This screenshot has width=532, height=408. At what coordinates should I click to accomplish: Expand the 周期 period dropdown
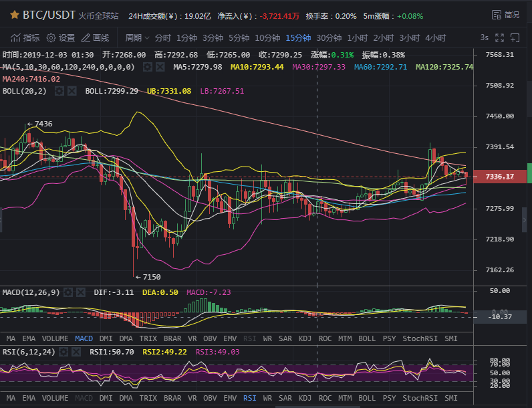[x=137, y=38]
